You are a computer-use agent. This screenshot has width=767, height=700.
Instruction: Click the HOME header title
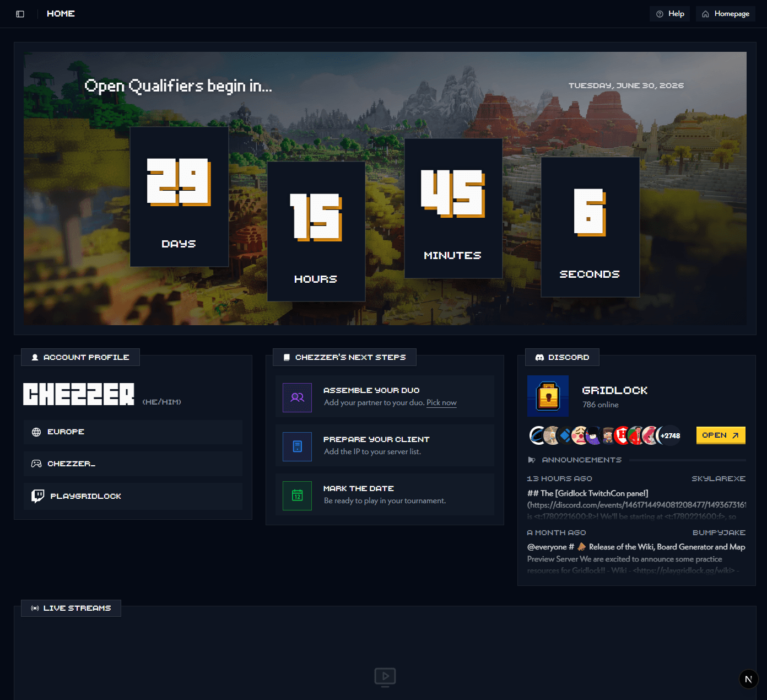coord(61,14)
